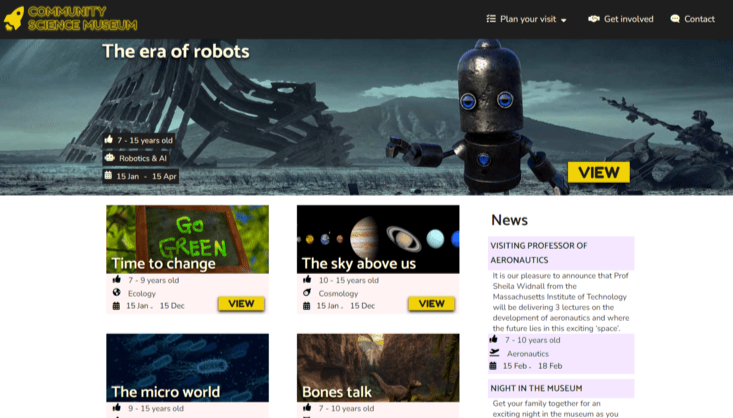The height and width of the screenshot is (418, 733).
Task: Click thumbs-up icon on robots banner
Action: pyautogui.click(x=109, y=139)
